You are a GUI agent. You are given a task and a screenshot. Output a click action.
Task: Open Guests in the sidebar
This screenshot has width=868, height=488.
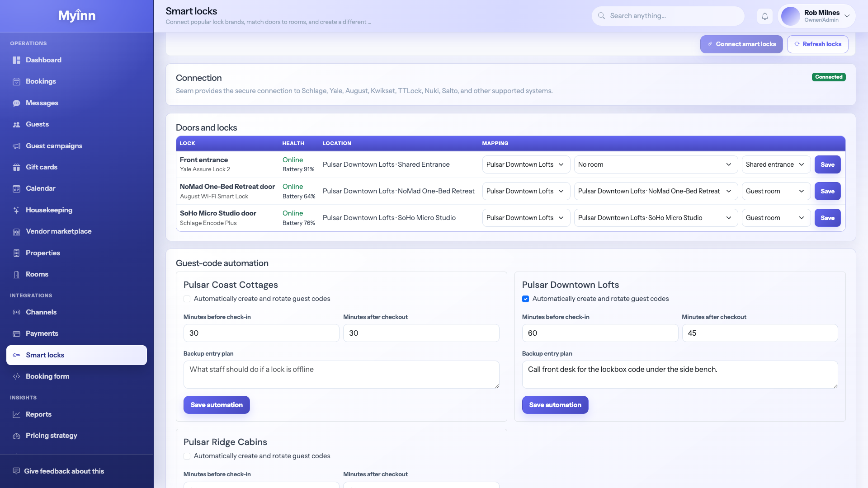click(x=76, y=124)
